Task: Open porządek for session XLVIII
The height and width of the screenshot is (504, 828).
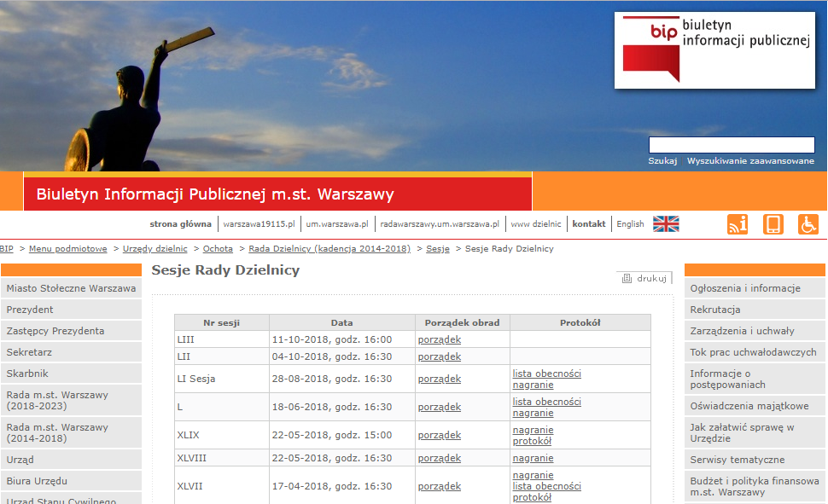Action: [x=440, y=458]
